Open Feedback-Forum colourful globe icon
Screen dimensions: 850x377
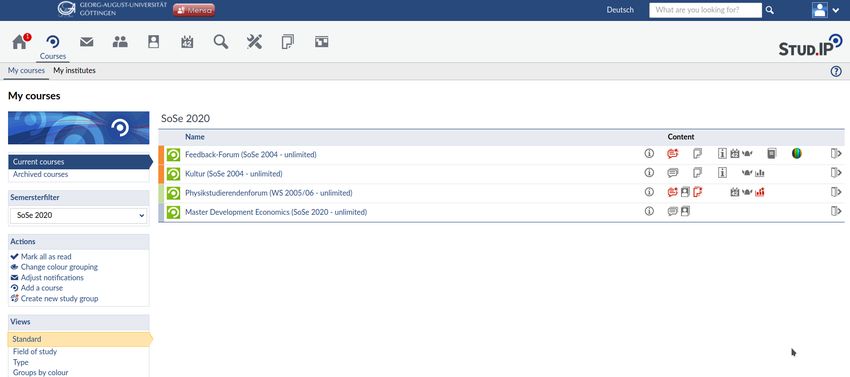pos(796,154)
